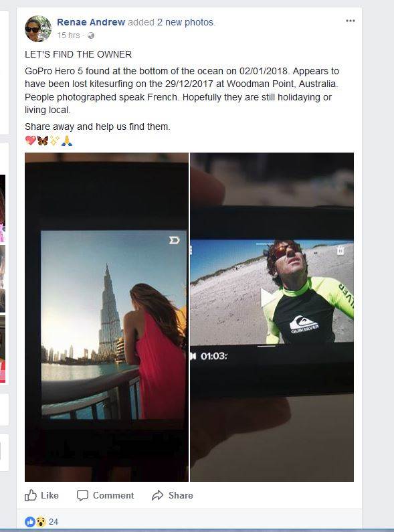Open Renae Andrew's profile name link
394x532 pixels.
tap(91, 22)
